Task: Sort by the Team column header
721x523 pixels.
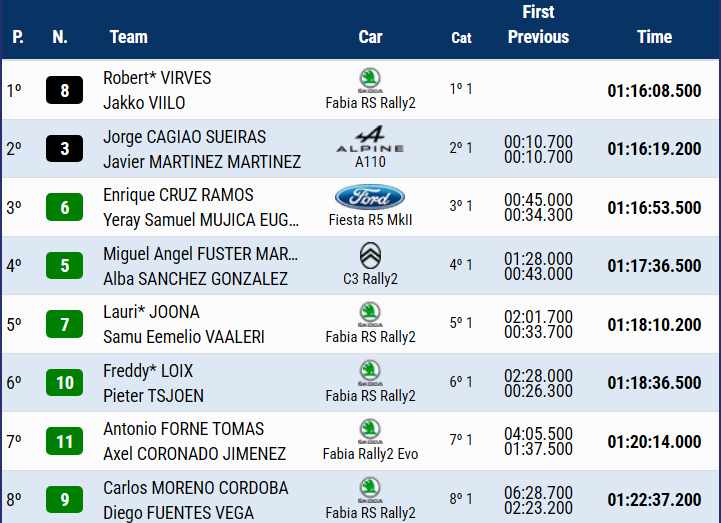Action: point(128,37)
